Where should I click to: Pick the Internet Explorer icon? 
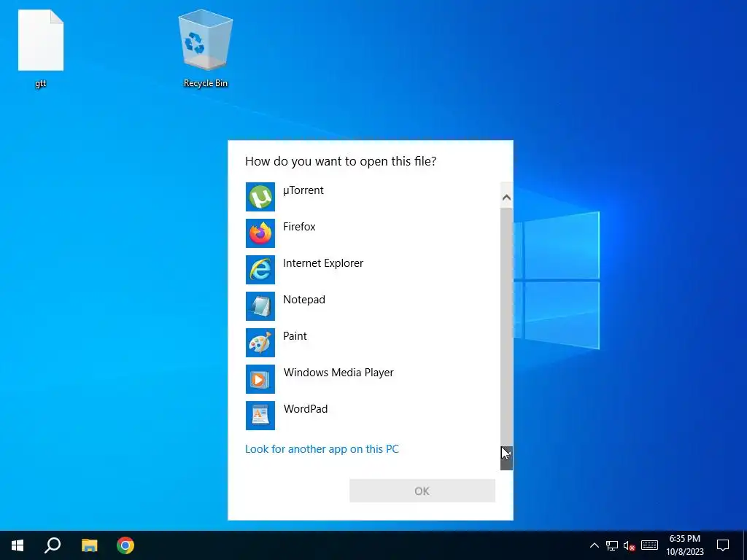(x=260, y=270)
